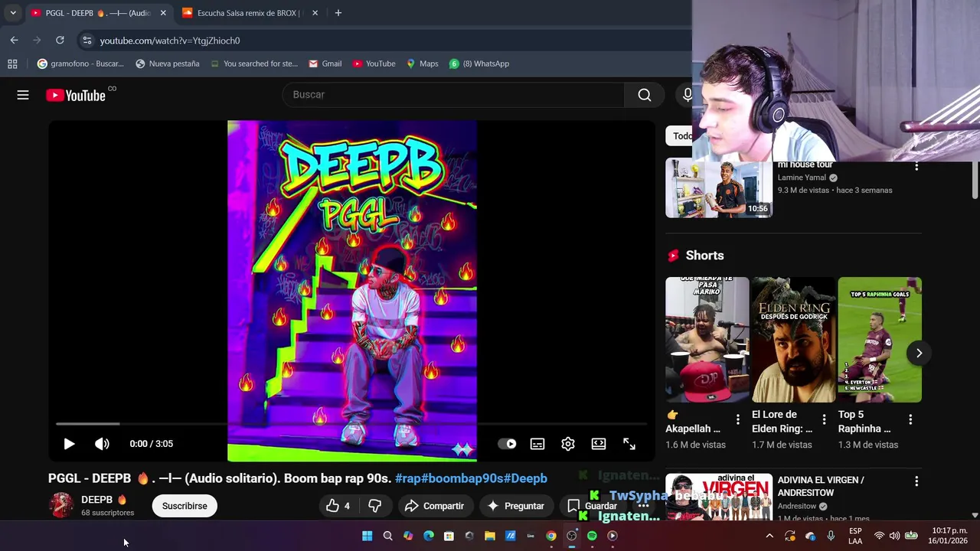
Task: Close the PGGL - DEEPB tab
Action: coord(163,13)
